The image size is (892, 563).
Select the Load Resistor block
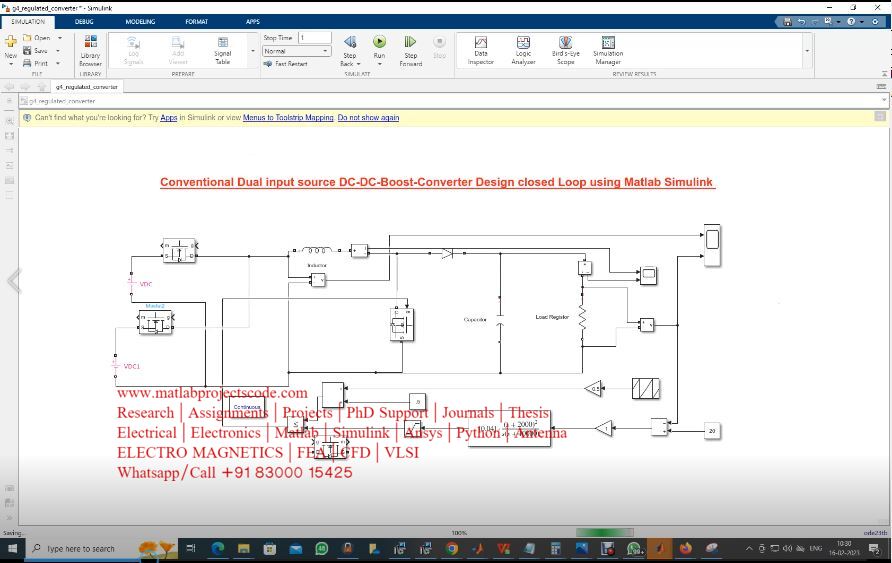pyautogui.click(x=583, y=318)
